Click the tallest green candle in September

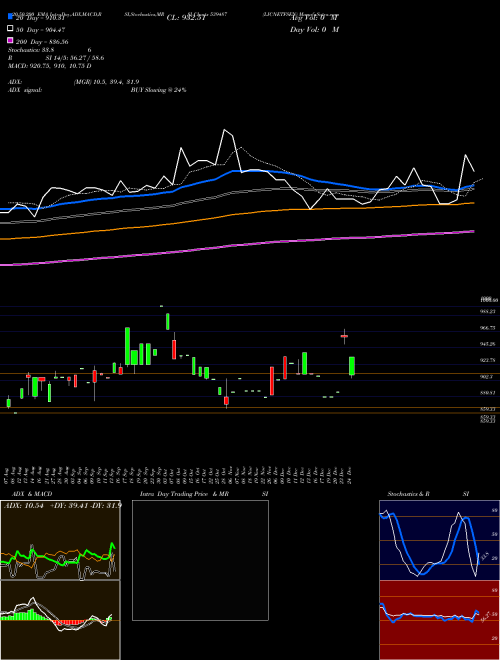128,346
